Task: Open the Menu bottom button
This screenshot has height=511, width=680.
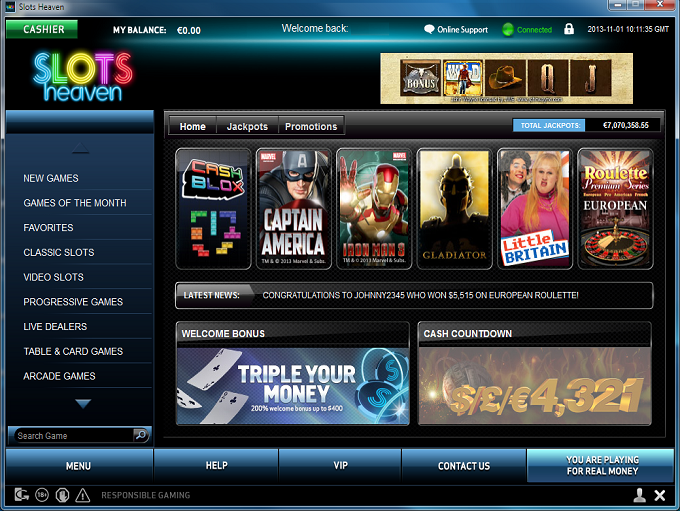Action: 79,466
